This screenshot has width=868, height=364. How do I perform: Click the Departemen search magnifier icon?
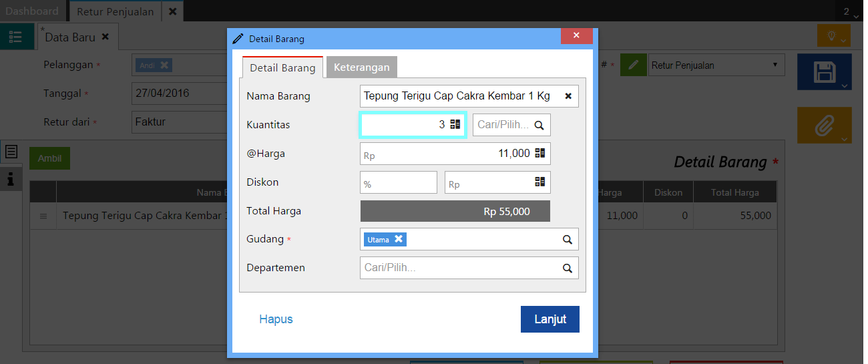point(568,268)
